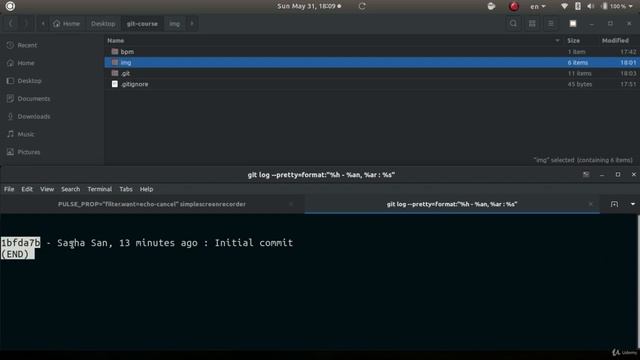
Task: Open the en keyboard layout dropdown
Action: point(538,6)
